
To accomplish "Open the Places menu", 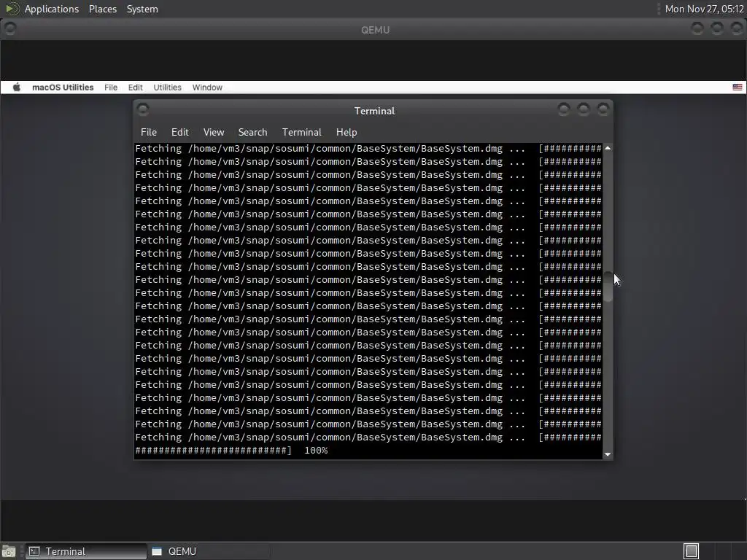I will (x=102, y=9).
